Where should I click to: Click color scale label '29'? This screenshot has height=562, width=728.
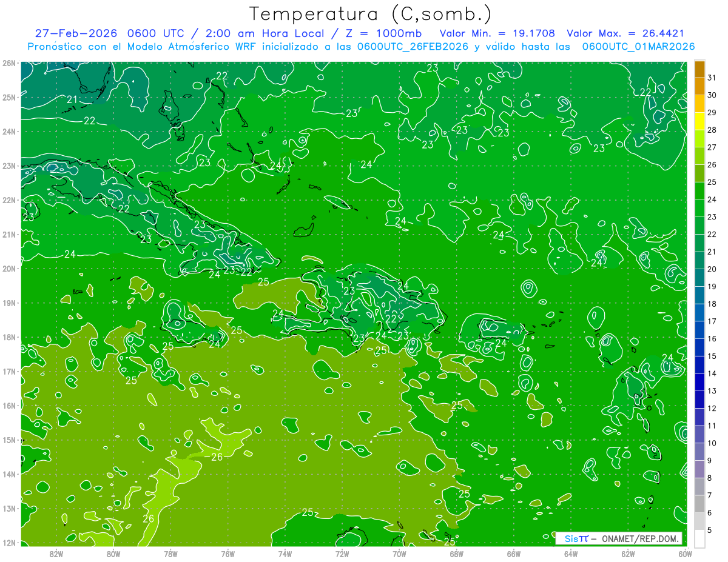coord(712,113)
